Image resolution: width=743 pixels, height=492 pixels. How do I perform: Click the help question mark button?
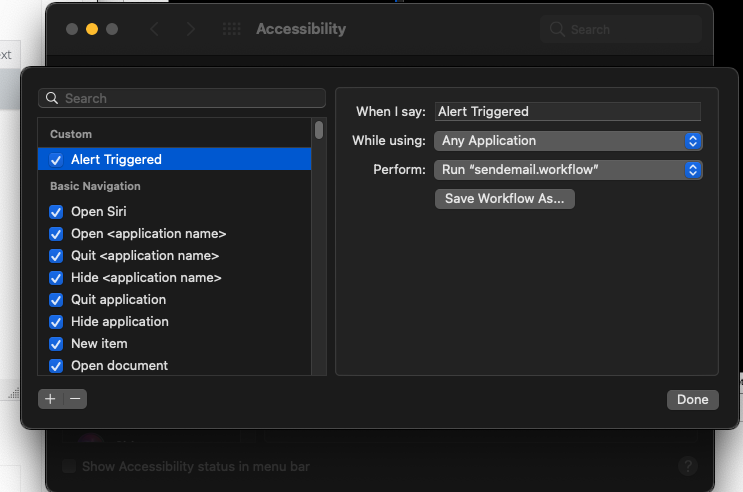[688, 466]
